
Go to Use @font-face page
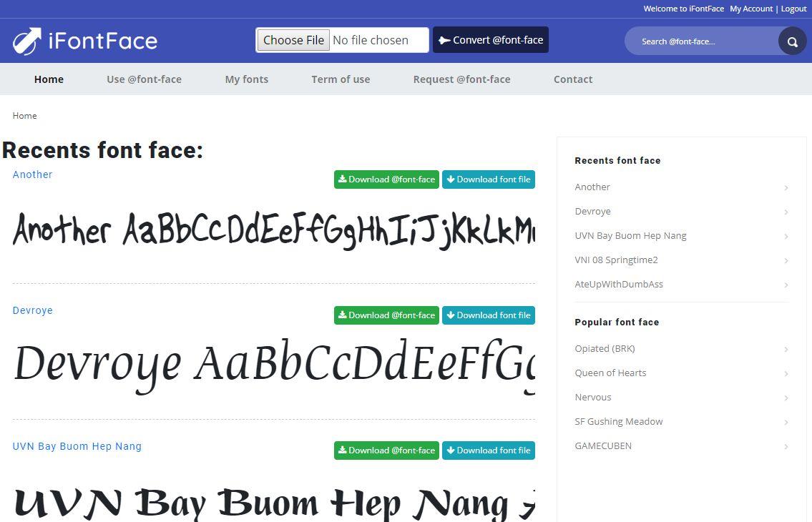(144, 79)
